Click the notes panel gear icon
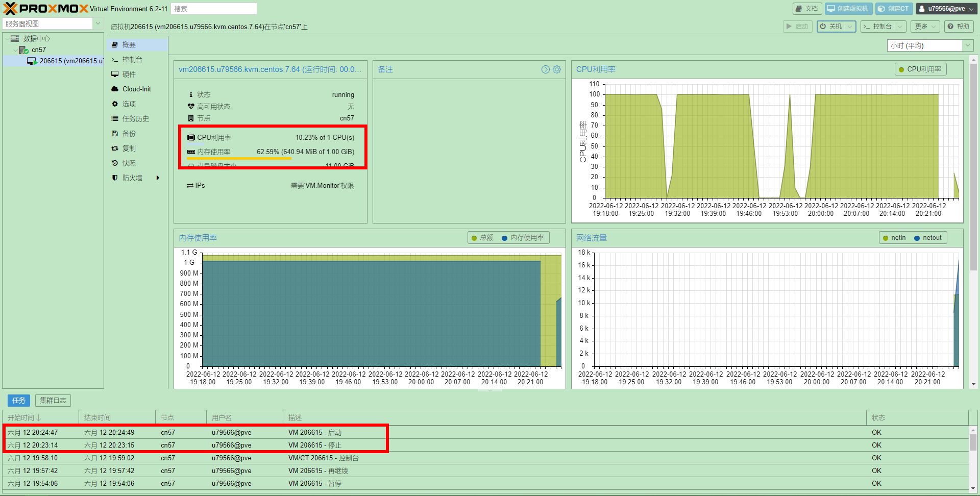980x496 pixels. coord(557,69)
